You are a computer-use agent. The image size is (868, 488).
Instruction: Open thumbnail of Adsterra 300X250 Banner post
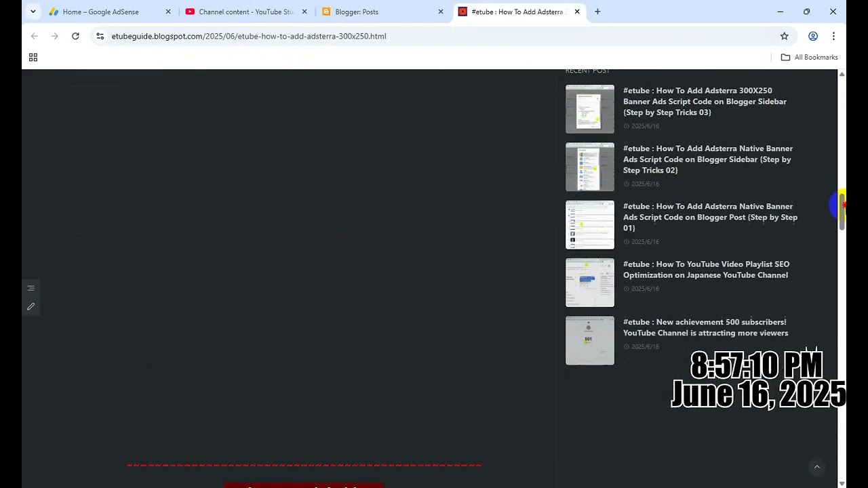click(590, 109)
